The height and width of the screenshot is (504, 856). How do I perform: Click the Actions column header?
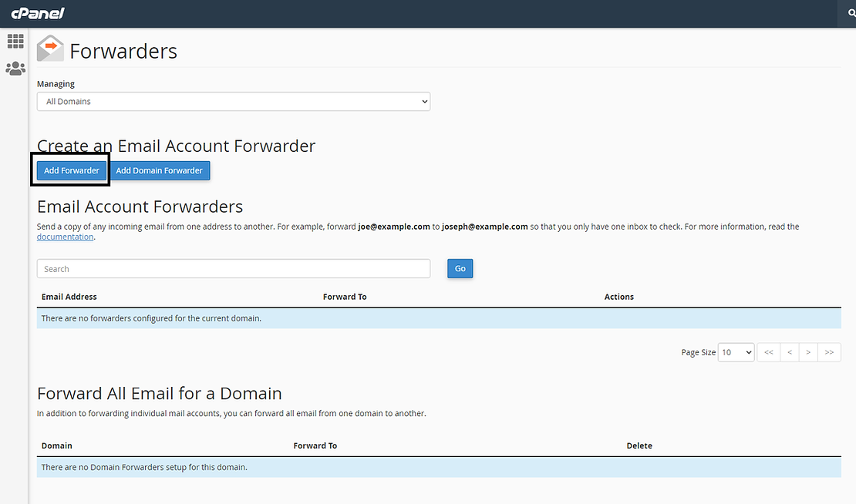tap(618, 297)
